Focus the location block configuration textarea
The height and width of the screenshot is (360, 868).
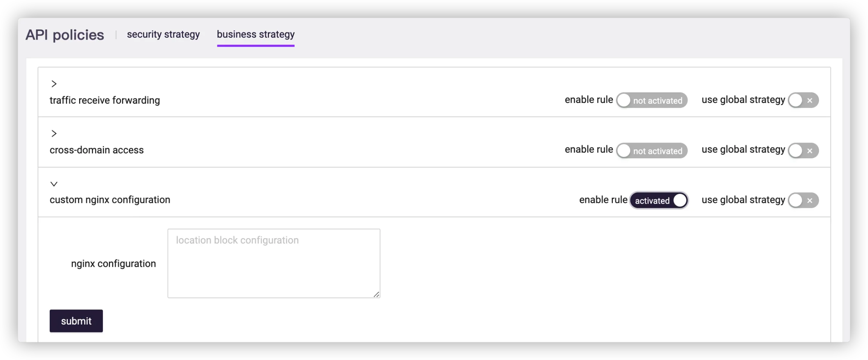274,263
